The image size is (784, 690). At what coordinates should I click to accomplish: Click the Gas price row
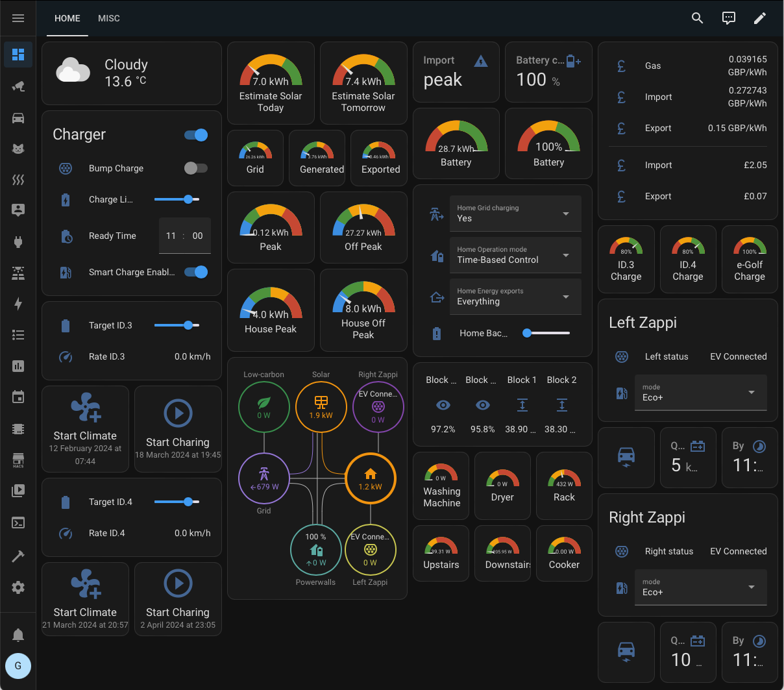688,66
